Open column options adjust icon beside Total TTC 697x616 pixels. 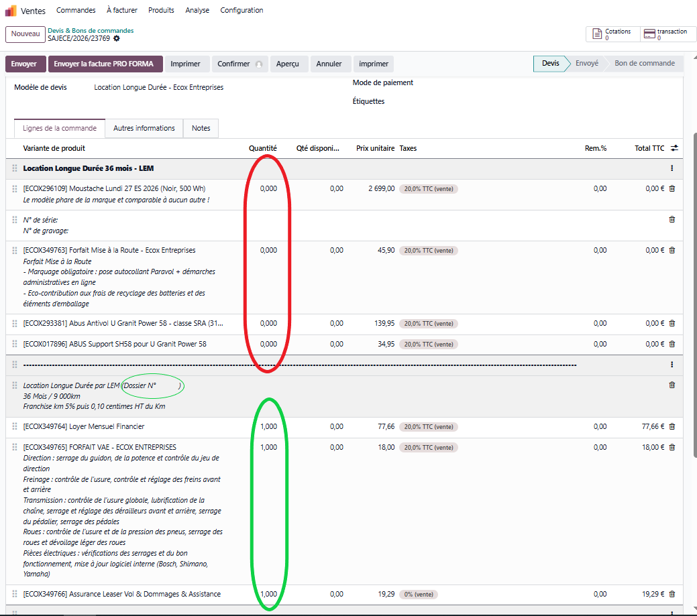tap(674, 148)
